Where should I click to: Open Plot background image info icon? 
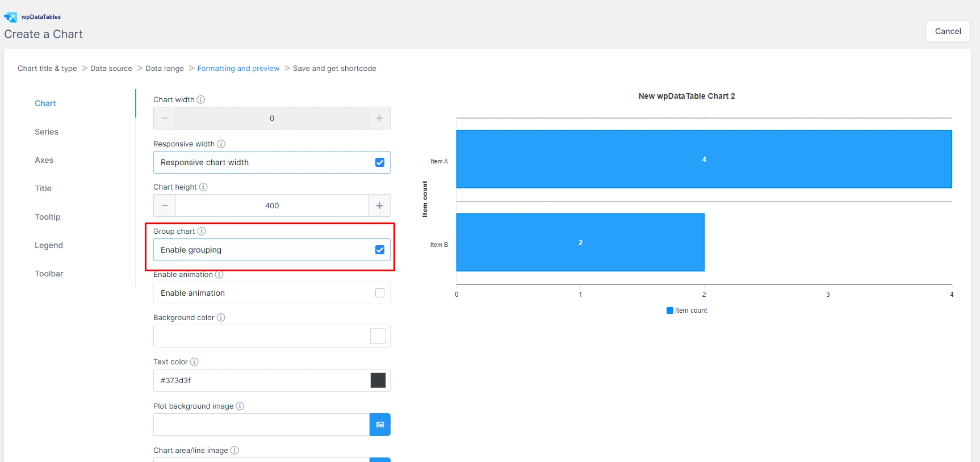click(240, 406)
